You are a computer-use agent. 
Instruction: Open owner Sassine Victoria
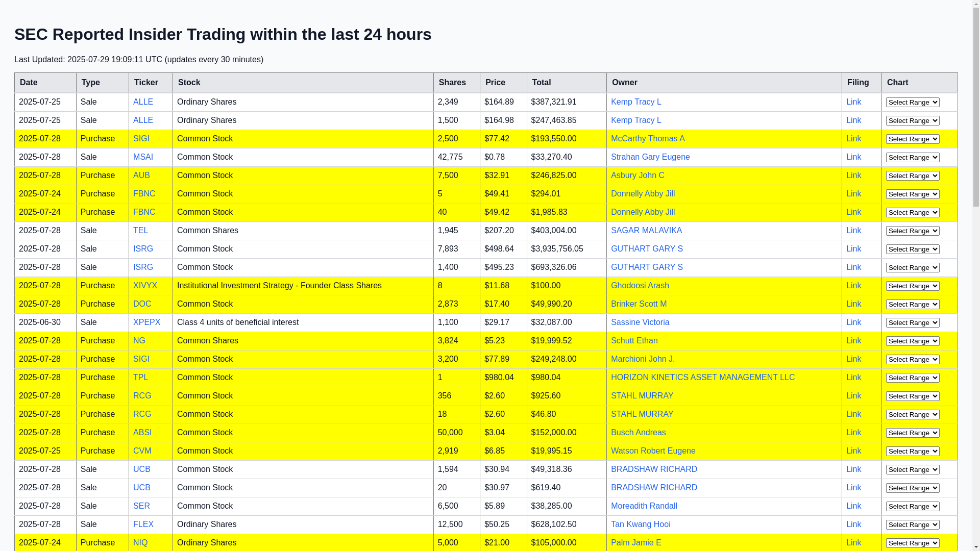(640, 322)
